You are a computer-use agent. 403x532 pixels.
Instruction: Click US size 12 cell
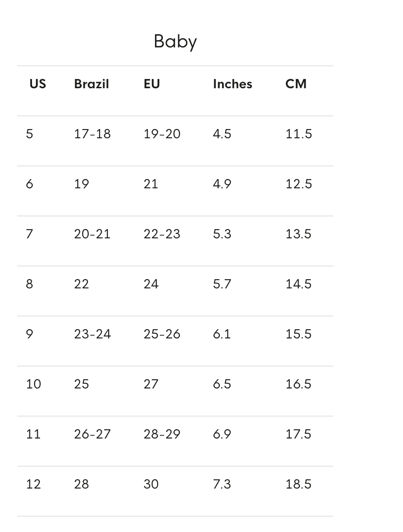(33, 484)
